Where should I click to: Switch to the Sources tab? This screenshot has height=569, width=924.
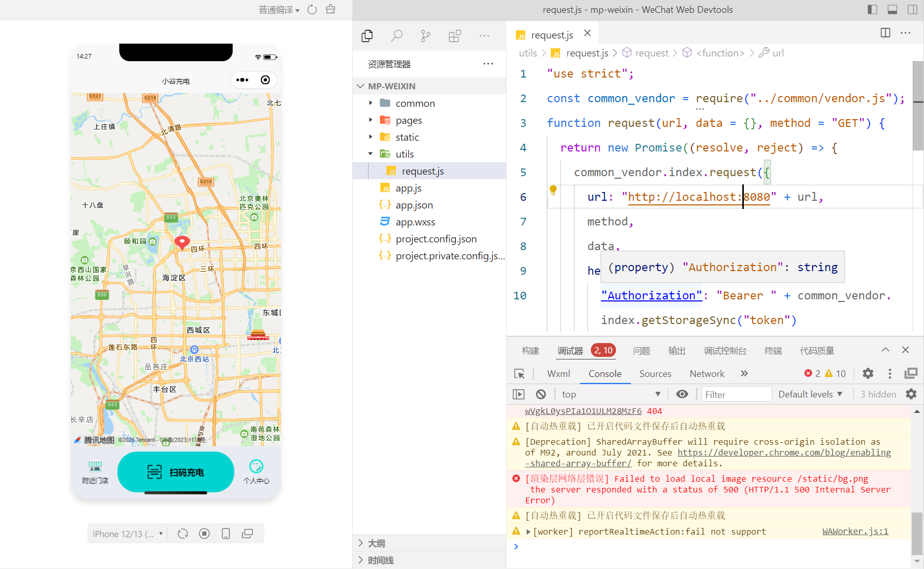(x=656, y=374)
